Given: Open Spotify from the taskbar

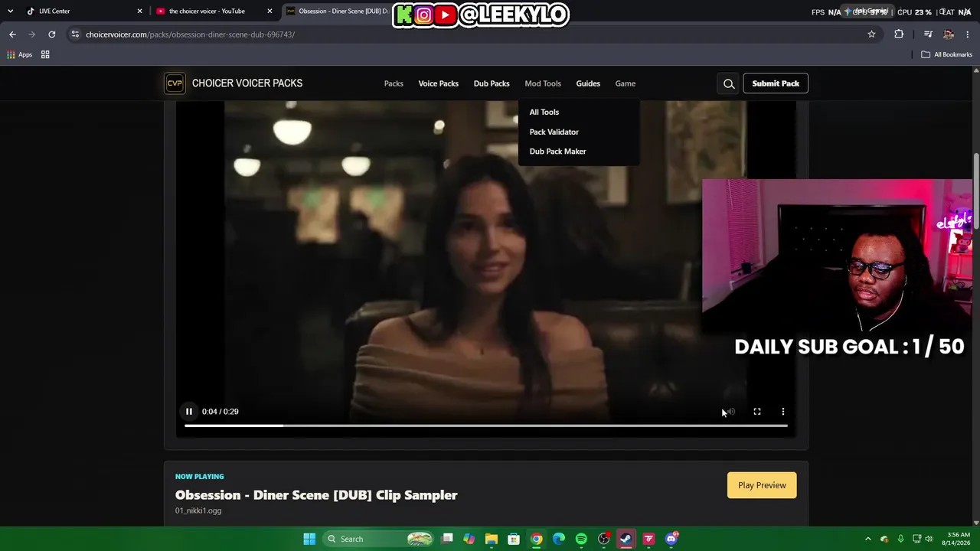Looking at the screenshot, I should pos(581,539).
